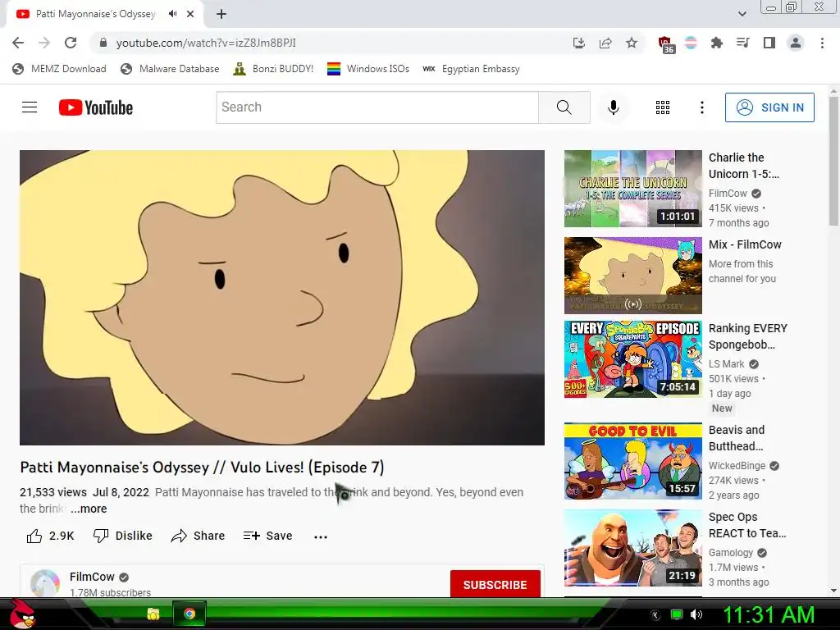This screenshot has width=840, height=630.
Task: Open the Malware Database bookmark
Action: [171, 69]
